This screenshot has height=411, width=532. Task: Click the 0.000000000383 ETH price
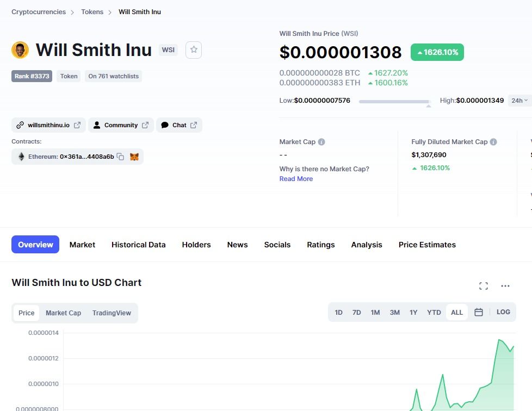pyautogui.click(x=320, y=83)
